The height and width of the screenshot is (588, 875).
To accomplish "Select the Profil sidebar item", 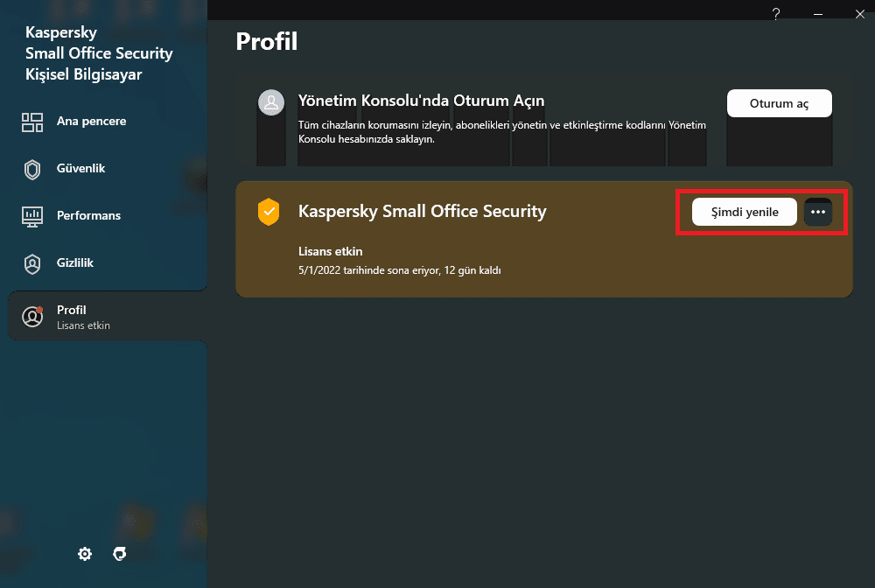I will click(x=72, y=316).
